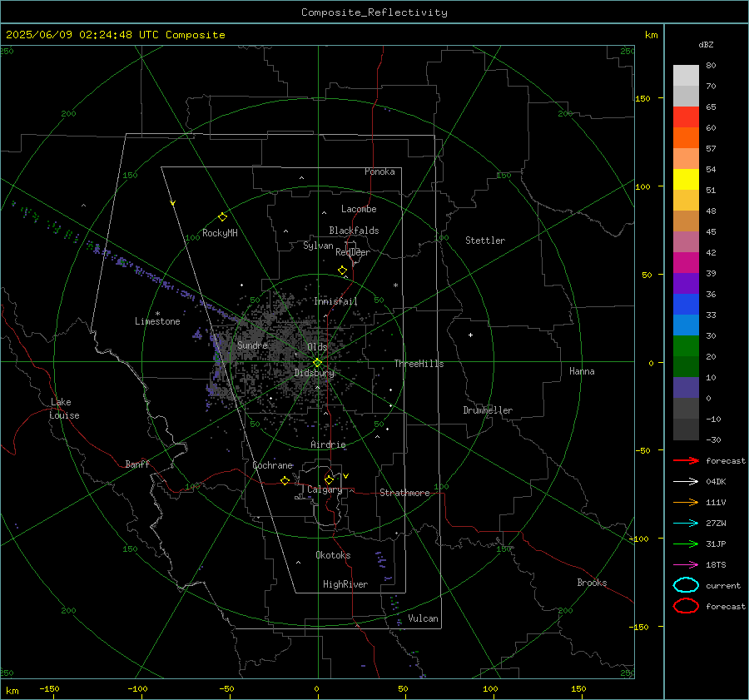Click the 27ZW legend label

point(716,524)
